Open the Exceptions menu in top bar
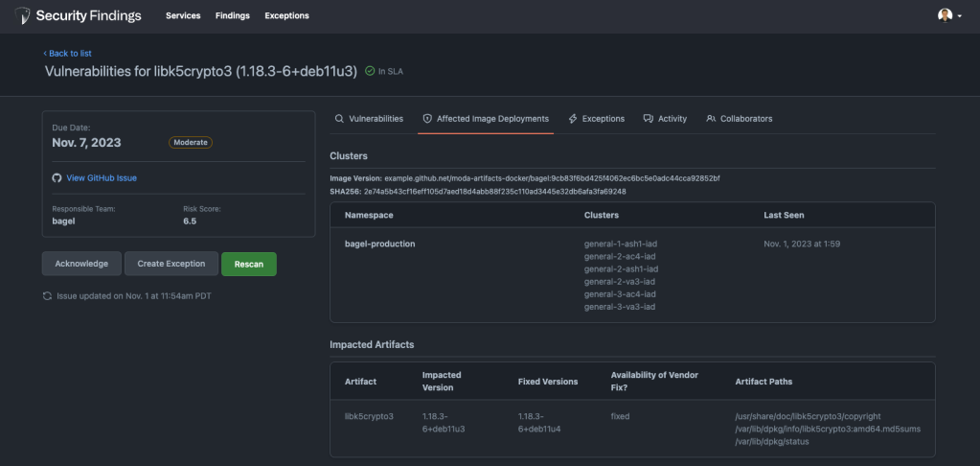Image resolution: width=980 pixels, height=466 pixels. coord(286,15)
